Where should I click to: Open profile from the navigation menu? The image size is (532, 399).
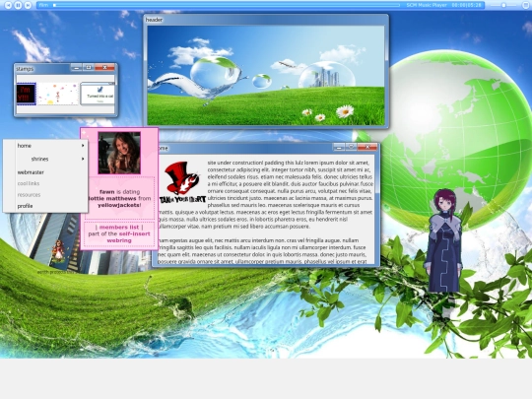pos(45,206)
